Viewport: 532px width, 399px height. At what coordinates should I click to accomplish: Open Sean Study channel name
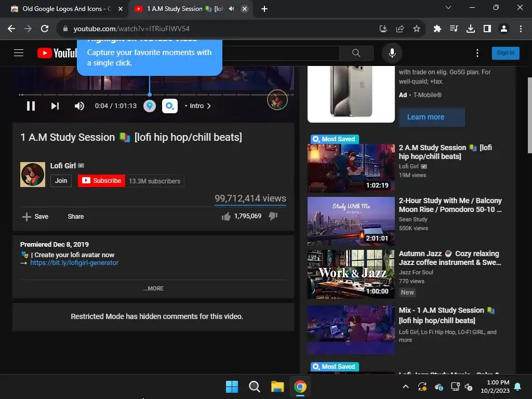pos(413,219)
